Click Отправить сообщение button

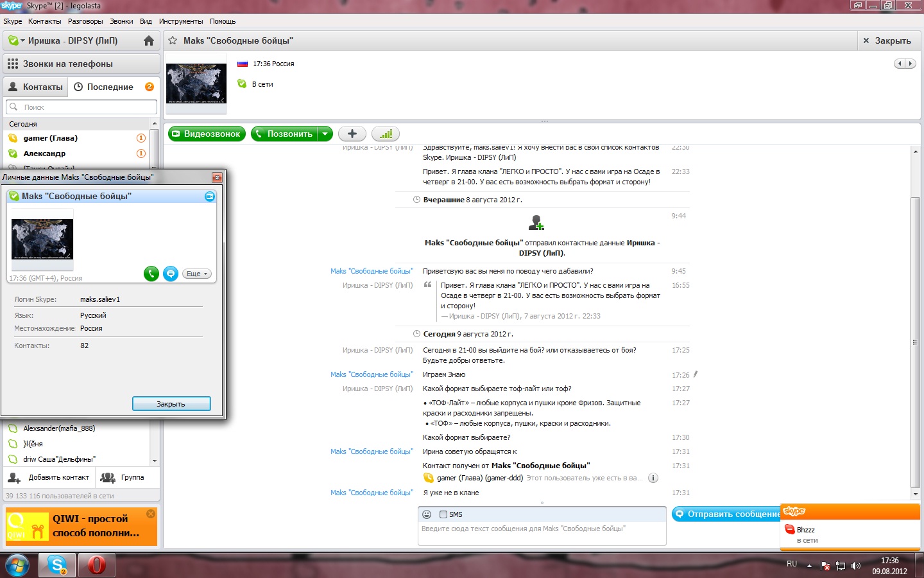click(726, 514)
